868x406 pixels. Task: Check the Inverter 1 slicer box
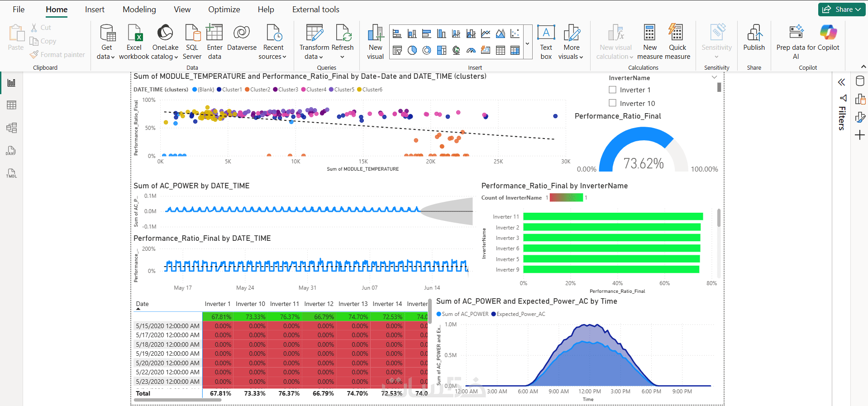613,90
